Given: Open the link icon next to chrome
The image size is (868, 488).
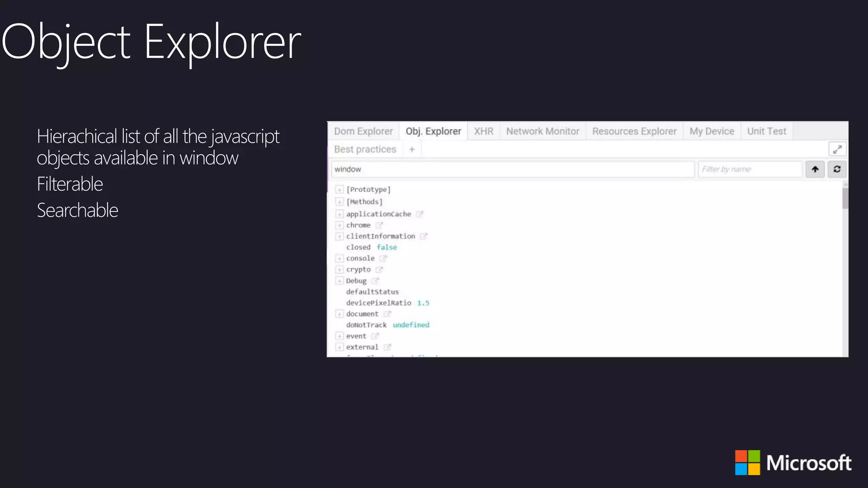Looking at the screenshot, I should [379, 225].
